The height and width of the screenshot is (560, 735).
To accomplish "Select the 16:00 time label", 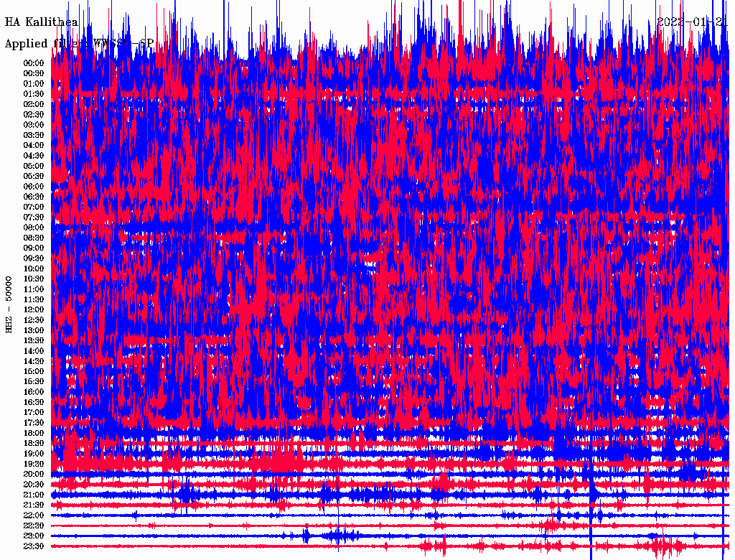I will click(x=34, y=392).
